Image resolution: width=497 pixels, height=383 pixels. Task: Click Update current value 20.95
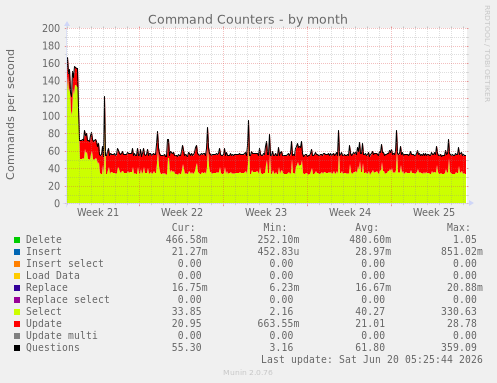[186, 323]
